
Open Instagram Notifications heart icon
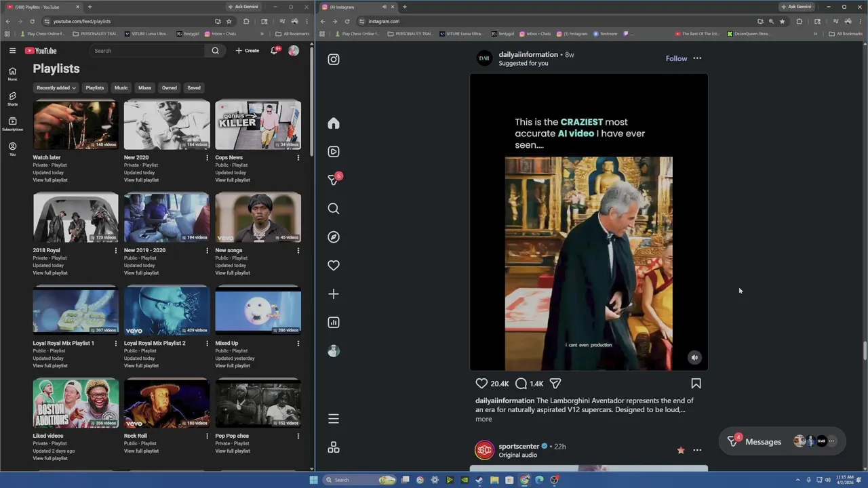click(x=334, y=266)
